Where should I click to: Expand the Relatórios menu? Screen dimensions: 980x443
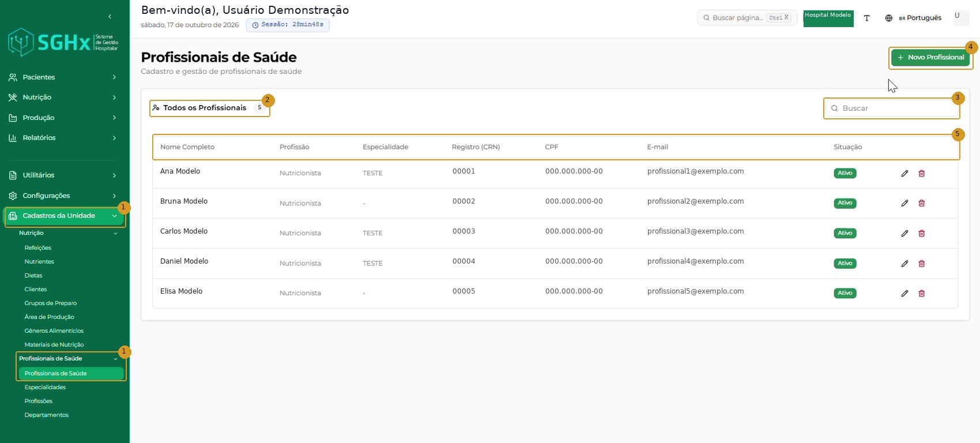pos(63,138)
